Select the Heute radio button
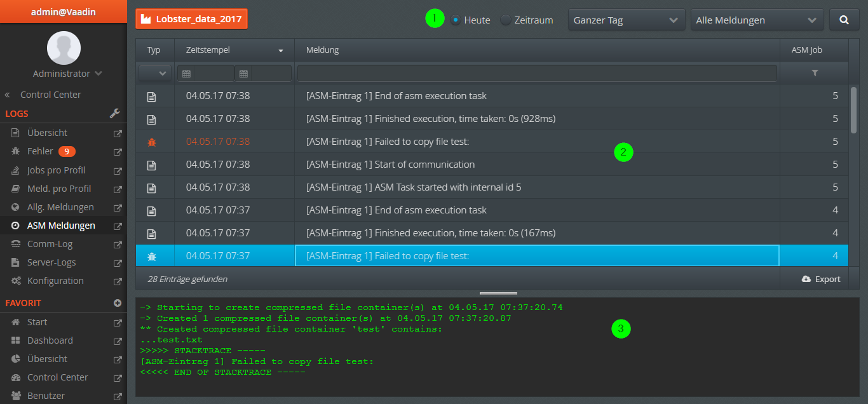868x404 pixels. 456,20
